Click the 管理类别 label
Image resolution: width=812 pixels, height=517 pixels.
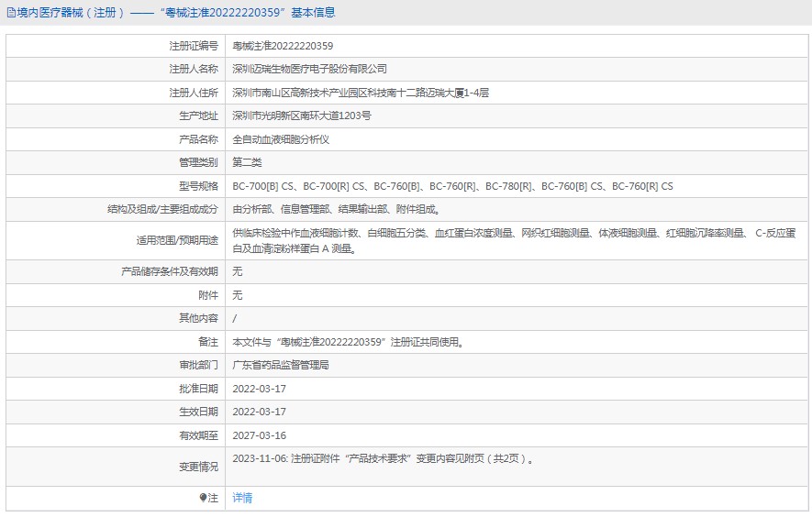(199, 162)
